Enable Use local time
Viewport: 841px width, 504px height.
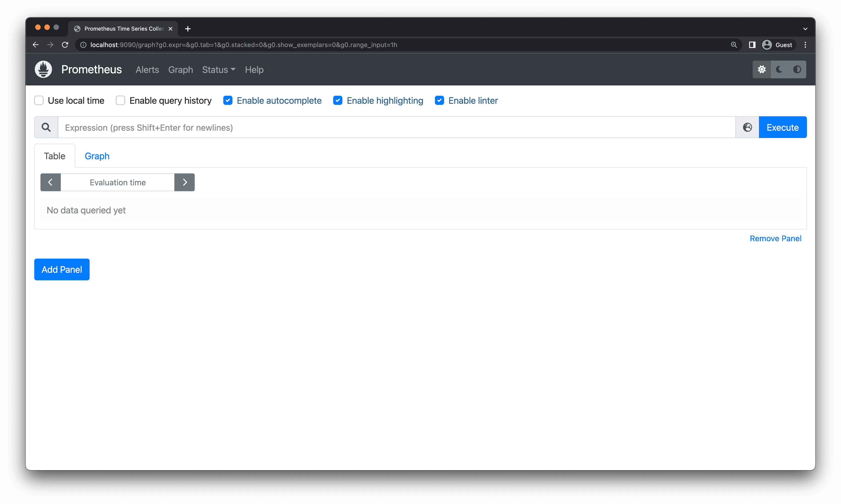[39, 100]
